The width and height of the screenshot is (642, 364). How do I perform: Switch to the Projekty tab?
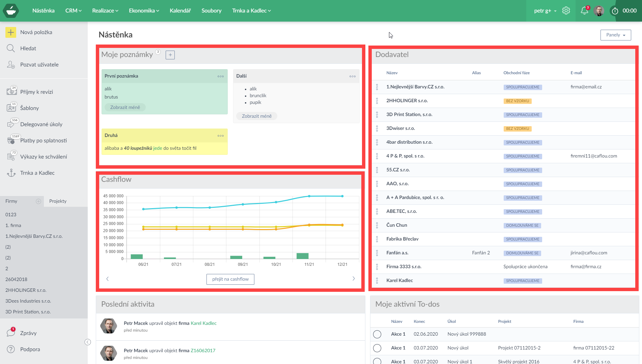58,201
